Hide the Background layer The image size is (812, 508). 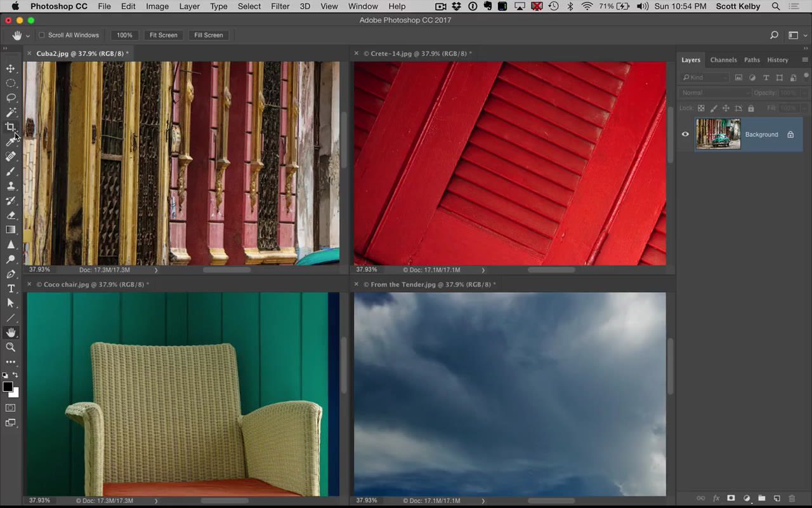click(685, 134)
